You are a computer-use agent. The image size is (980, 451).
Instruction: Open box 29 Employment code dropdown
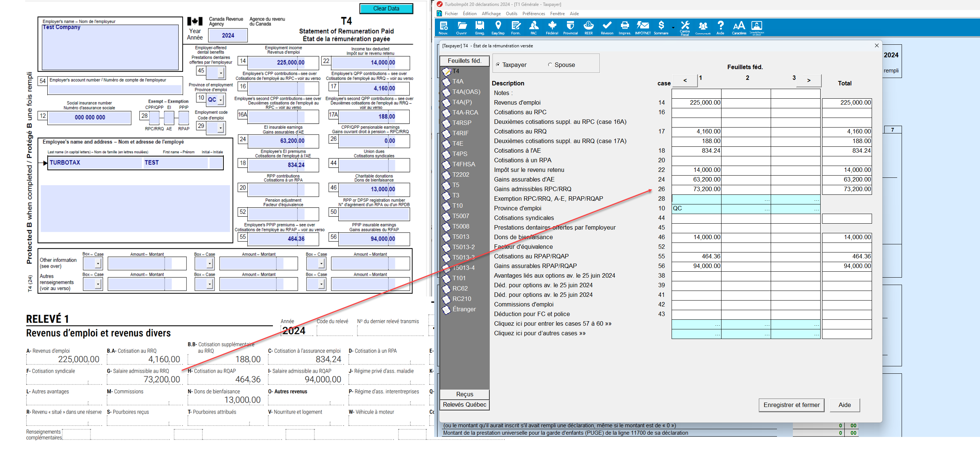point(221,128)
